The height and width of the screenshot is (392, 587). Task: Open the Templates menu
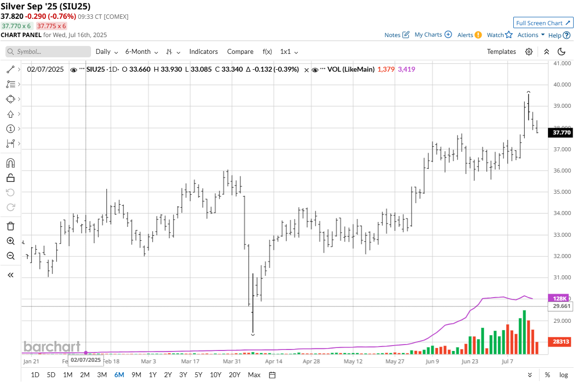501,51
